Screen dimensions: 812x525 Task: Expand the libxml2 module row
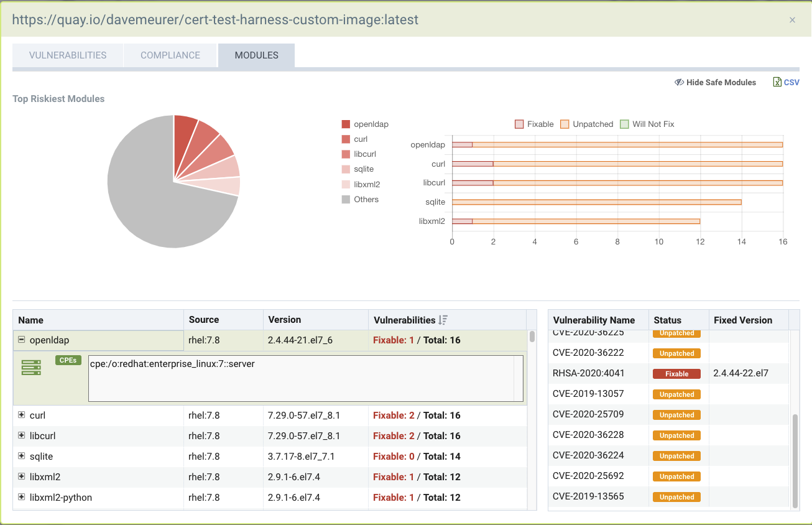click(21, 476)
